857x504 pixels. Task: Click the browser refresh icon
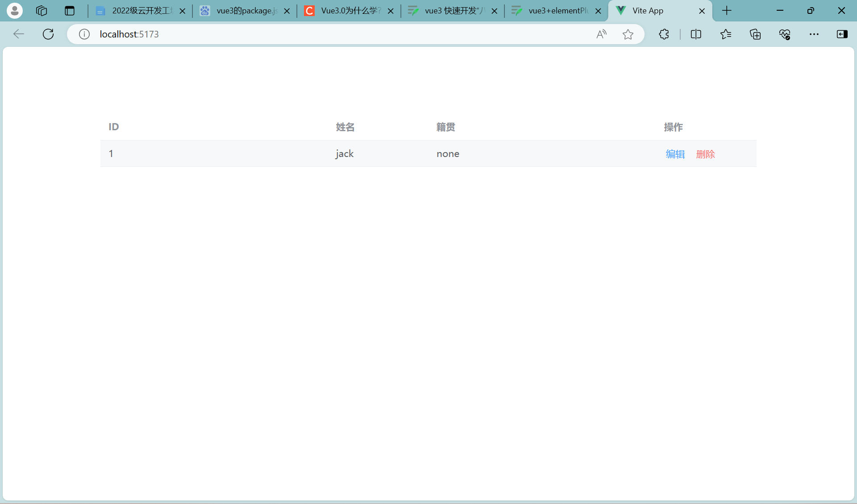click(x=48, y=34)
